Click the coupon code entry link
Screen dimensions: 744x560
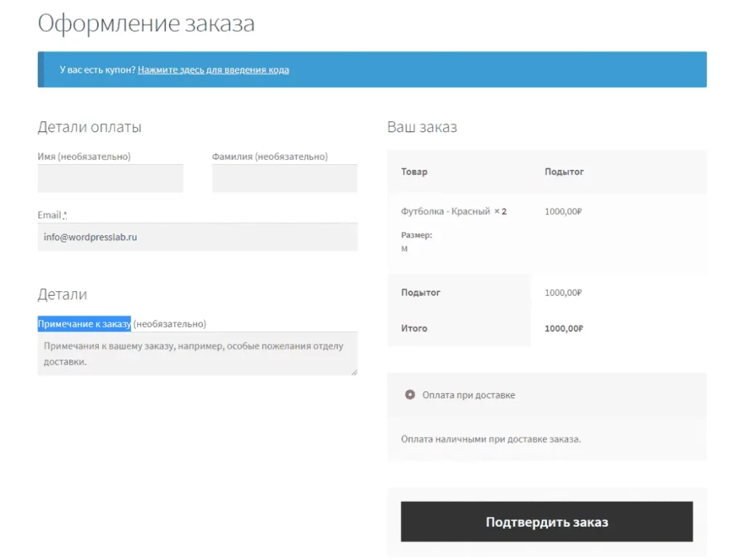pos(213,70)
